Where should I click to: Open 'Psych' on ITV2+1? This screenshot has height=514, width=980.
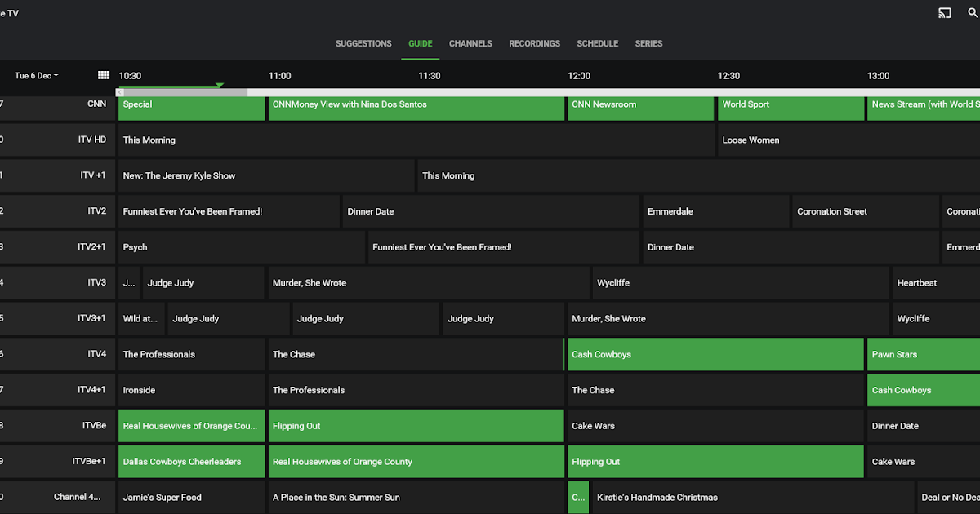pos(242,247)
